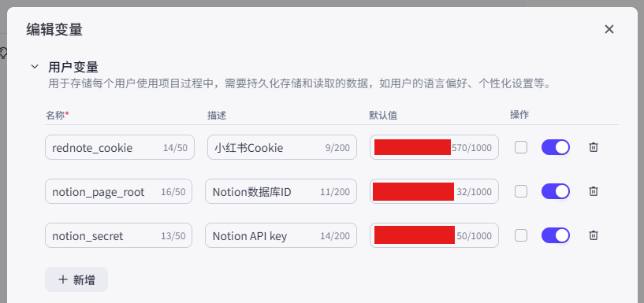Collapse the 用户变量 section chevron

(35, 66)
